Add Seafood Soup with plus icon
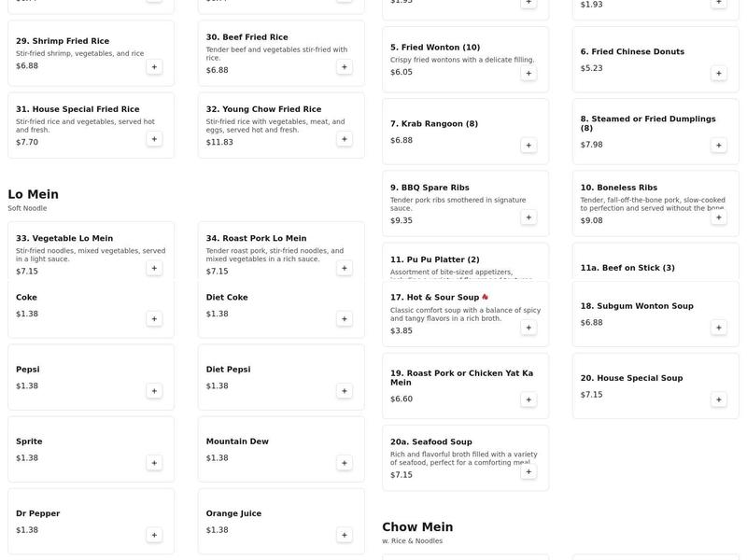Screen dimensions: 747x560 pos(529,472)
